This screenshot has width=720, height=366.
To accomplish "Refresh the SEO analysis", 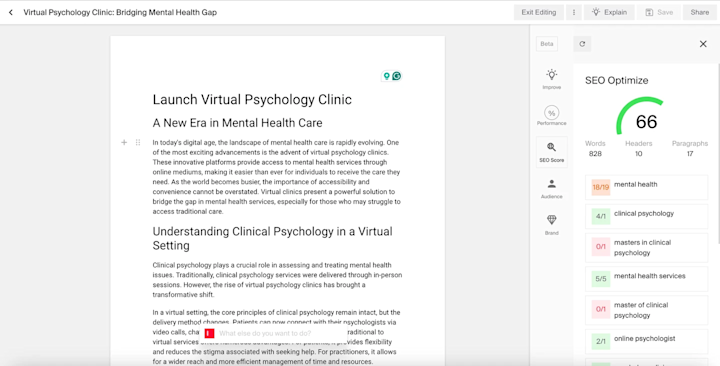I will pos(582,44).
